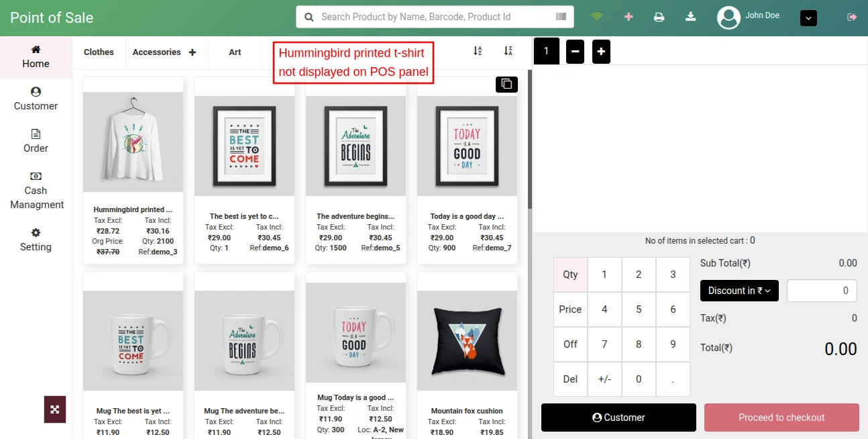
Task: Click the Download icon in the header
Action: 691,17
